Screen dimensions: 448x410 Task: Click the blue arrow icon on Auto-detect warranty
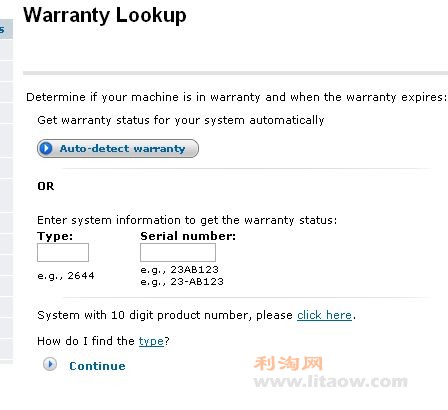click(46, 148)
